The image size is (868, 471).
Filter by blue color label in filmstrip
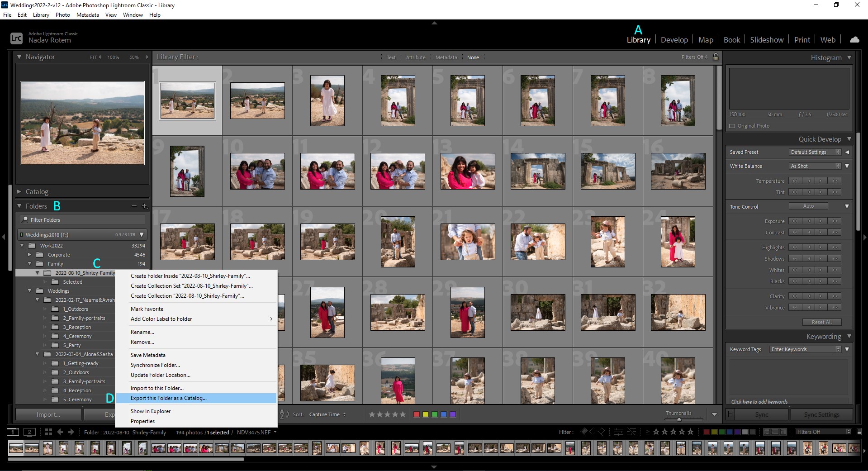coord(730,432)
